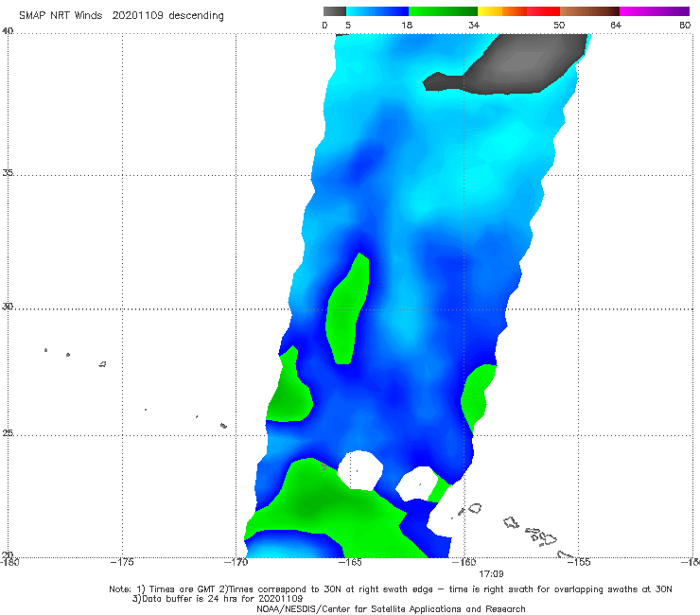Click the green patch on the swath's right edge
The width and height of the screenshot is (700, 615).
pyautogui.click(x=478, y=395)
